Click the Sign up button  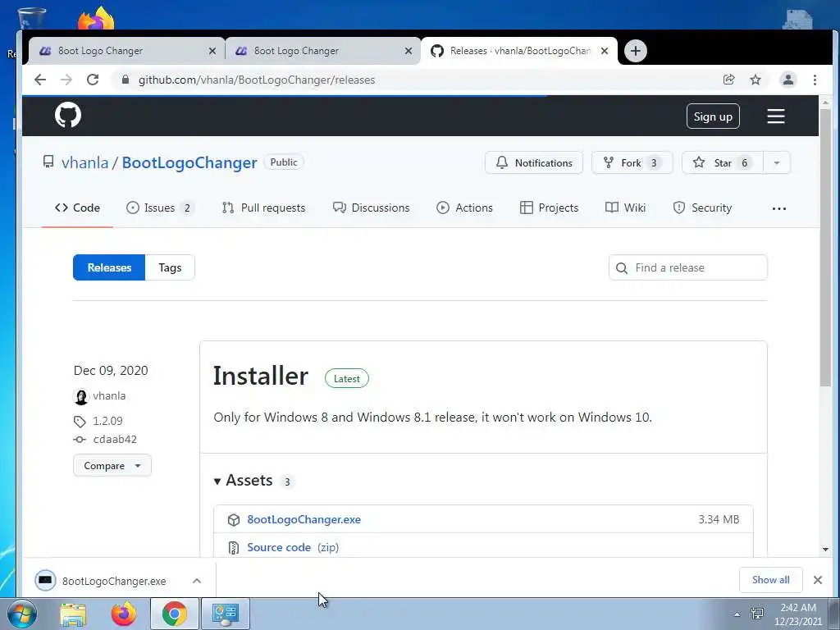pyautogui.click(x=713, y=116)
